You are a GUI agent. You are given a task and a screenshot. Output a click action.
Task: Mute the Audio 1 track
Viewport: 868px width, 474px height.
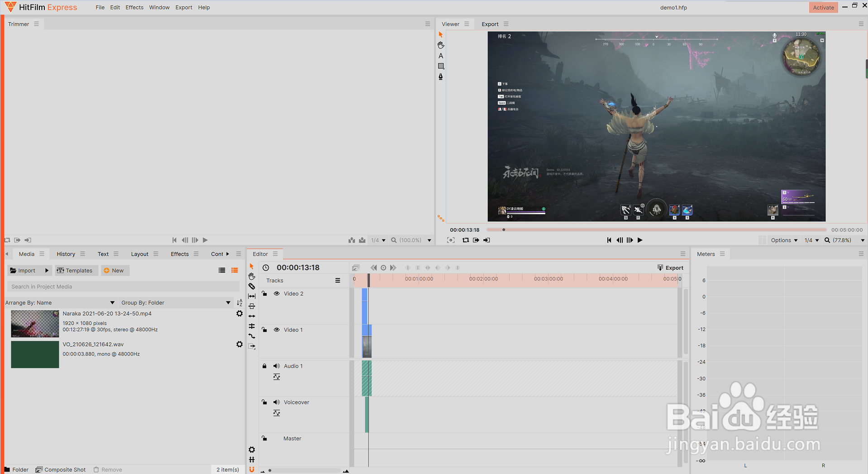277,366
